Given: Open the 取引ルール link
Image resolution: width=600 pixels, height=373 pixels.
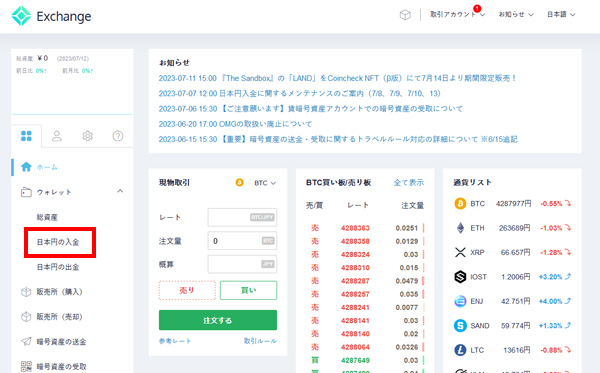Looking at the screenshot, I should pyautogui.click(x=260, y=340).
